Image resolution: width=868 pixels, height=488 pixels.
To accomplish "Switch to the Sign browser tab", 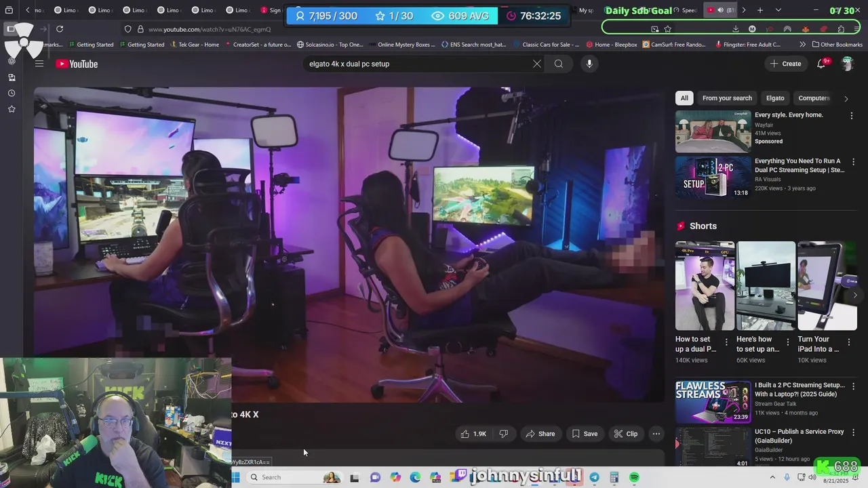I will pos(271,10).
